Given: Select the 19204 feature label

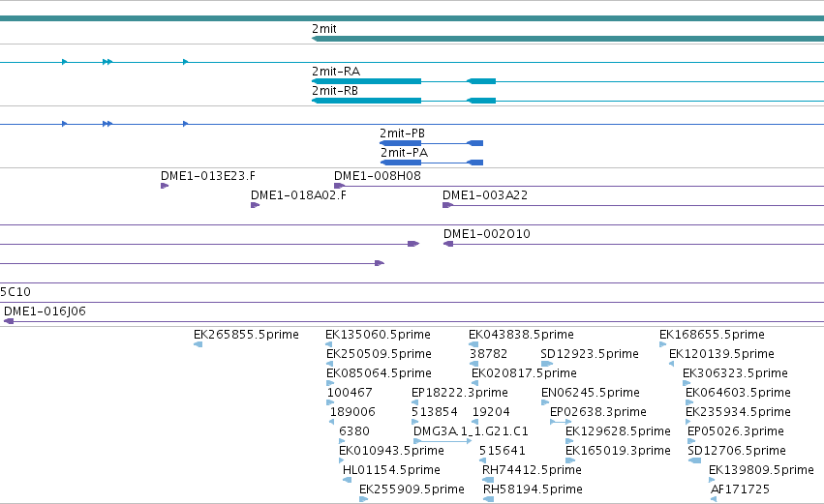Looking at the screenshot, I should 491,412.
